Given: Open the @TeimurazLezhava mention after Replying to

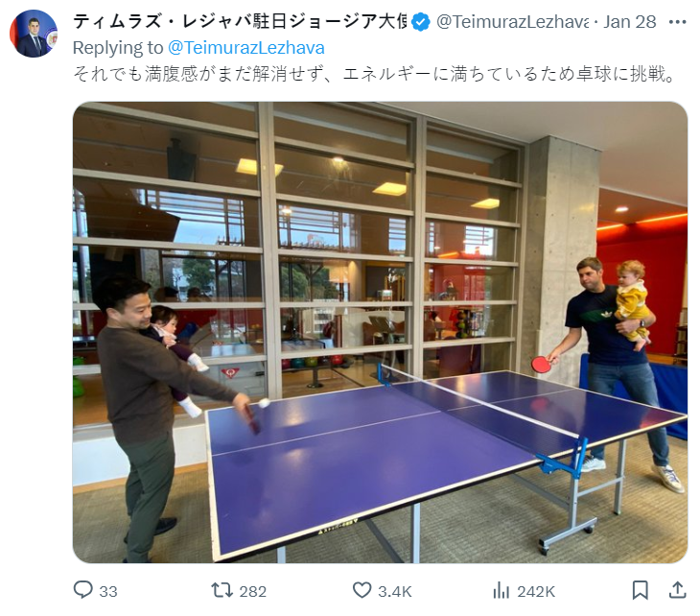Looking at the screenshot, I should [x=246, y=48].
